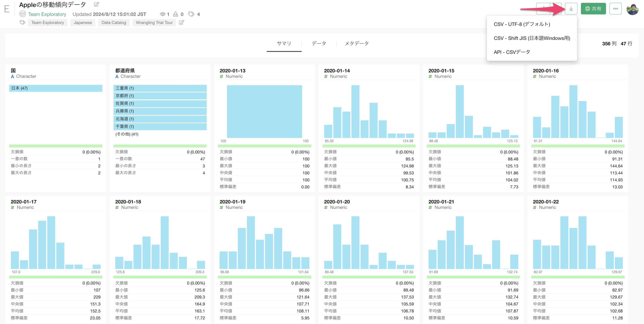Viewport: 644px width, 324px height.
Task: Select the 日本 (47) bar in 国 column
Action: [56, 88]
